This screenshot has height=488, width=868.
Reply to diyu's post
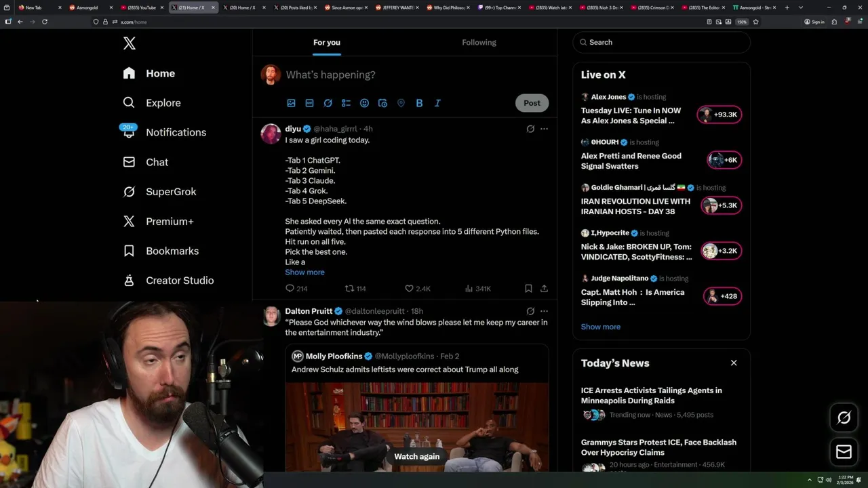296,289
